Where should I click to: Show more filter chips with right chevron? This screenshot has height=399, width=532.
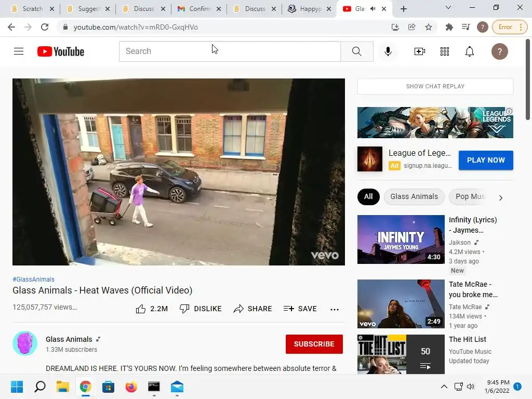click(501, 197)
